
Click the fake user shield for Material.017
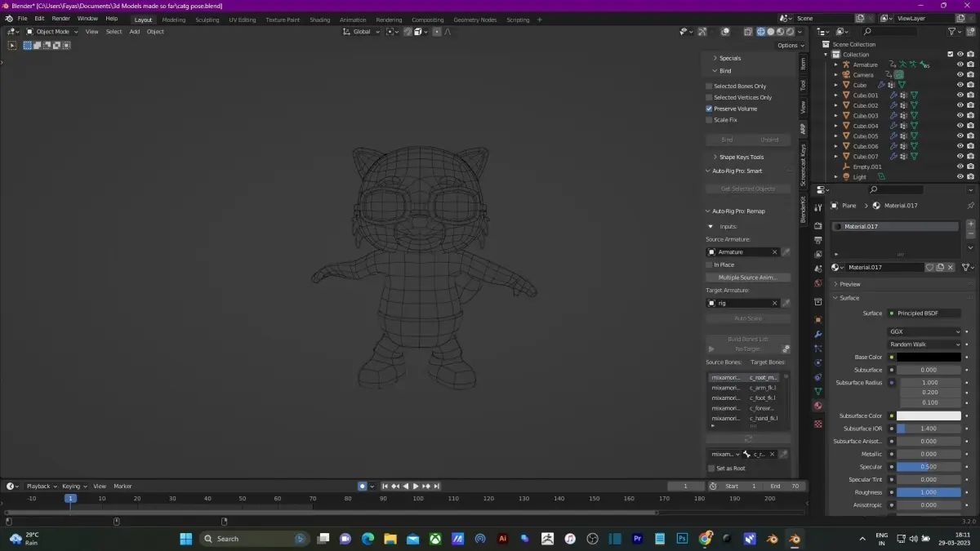point(929,267)
